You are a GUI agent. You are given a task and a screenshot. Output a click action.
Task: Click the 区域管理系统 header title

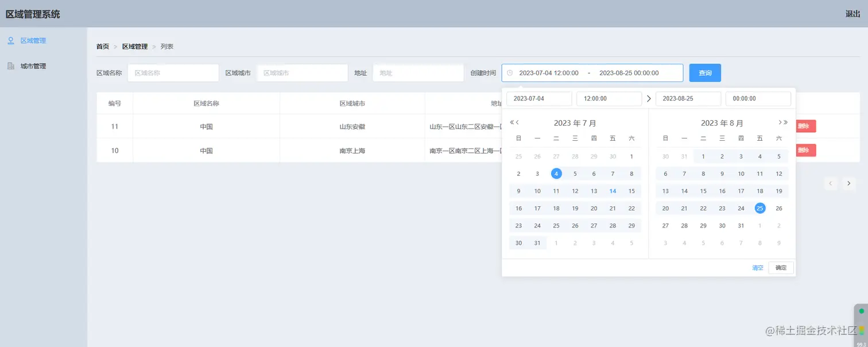pos(33,14)
